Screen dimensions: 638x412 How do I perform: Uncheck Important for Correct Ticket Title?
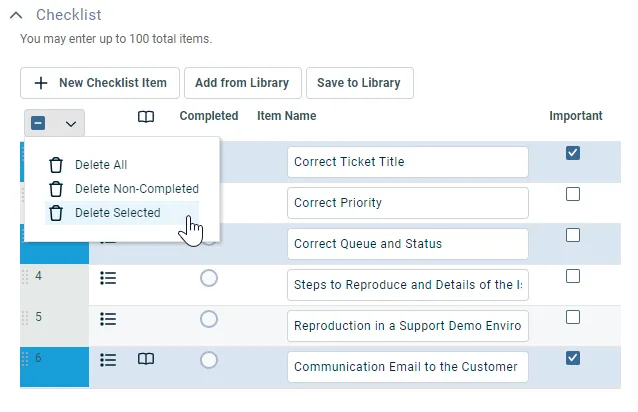pos(573,153)
